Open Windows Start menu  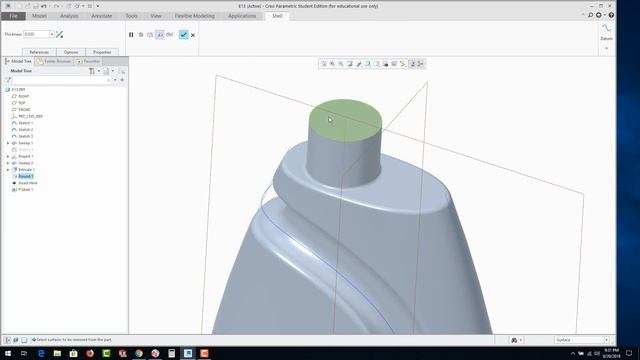point(8,353)
